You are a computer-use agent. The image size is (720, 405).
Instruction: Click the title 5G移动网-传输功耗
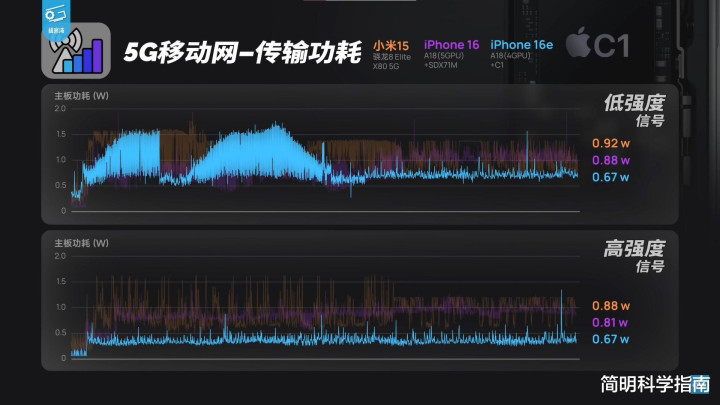pyautogui.click(x=242, y=52)
